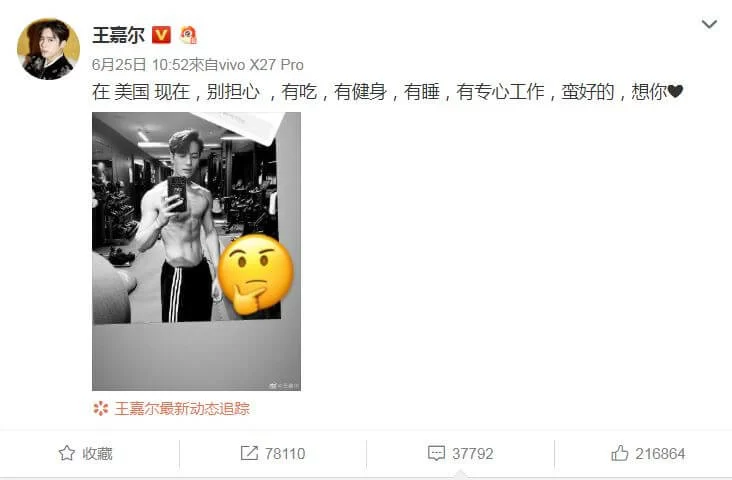Open the post options chevron menu
This screenshot has width=732, height=480.
709,24
